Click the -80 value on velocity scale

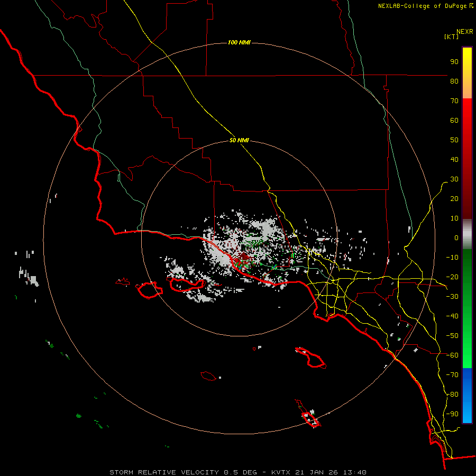tap(452, 395)
